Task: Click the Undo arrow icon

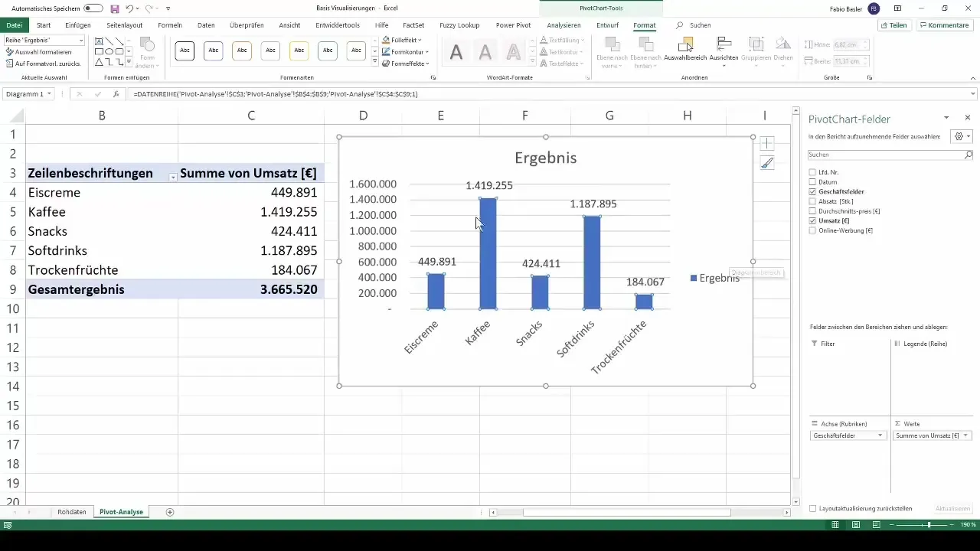Action: point(129,8)
